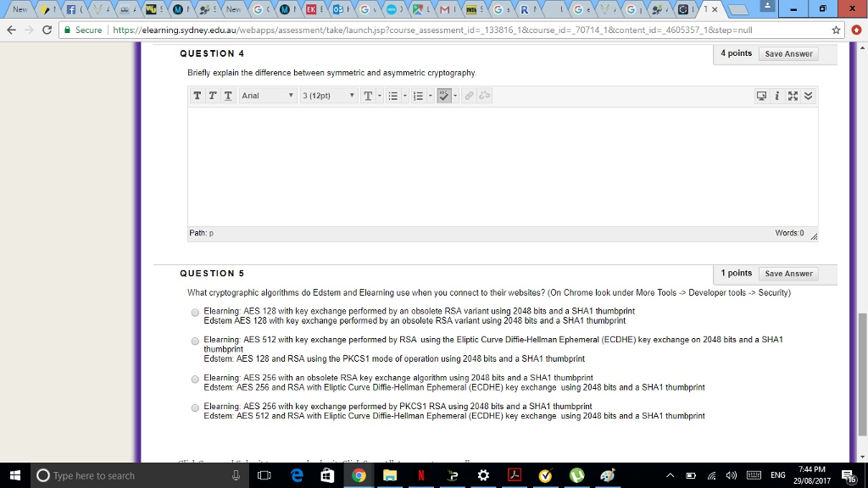Open the editor preview monitor icon
This screenshot has height=488, width=868.
762,95
